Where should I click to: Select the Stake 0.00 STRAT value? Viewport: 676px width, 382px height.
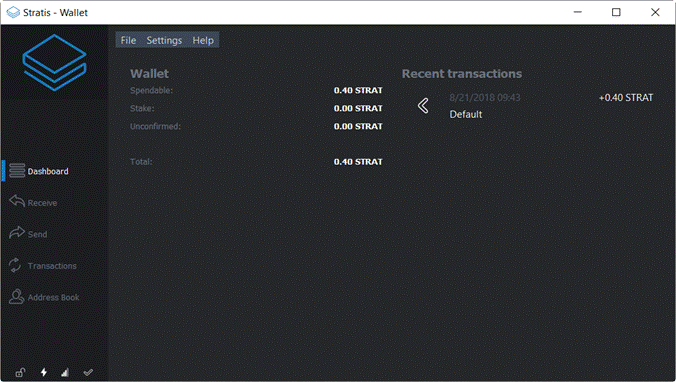coord(358,108)
